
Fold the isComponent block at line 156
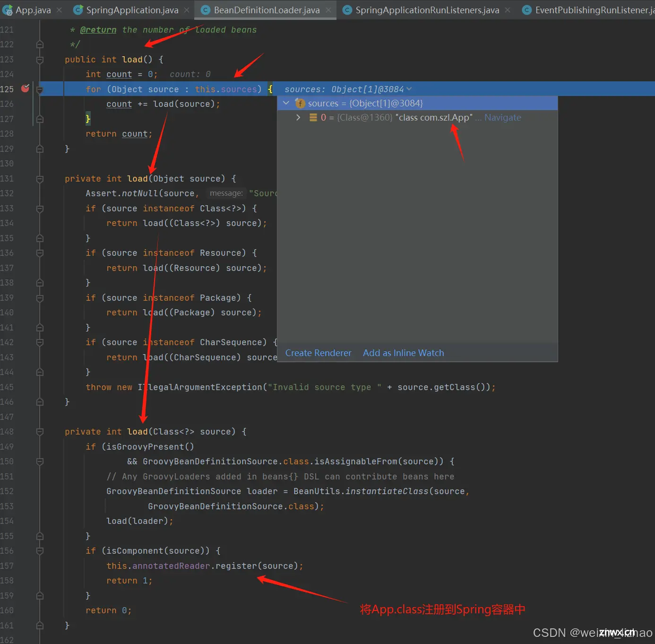(40, 551)
